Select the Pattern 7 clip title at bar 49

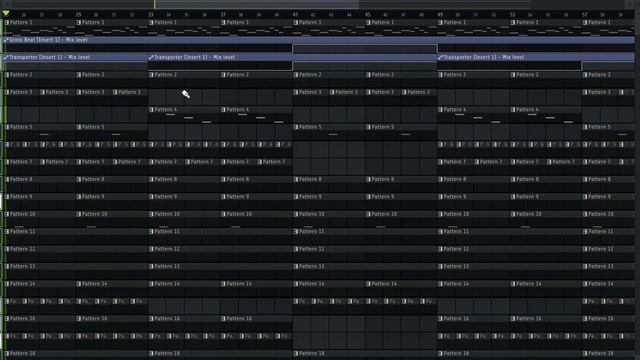[455, 162]
